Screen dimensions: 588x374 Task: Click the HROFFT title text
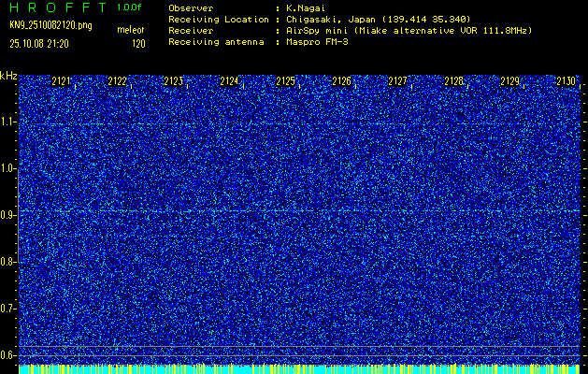coord(58,7)
